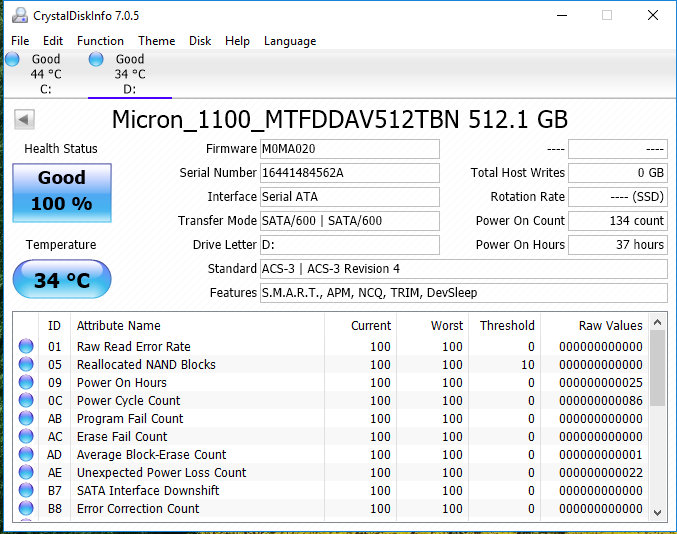Click the previous disk arrow button
Viewport: 677px width, 534px height.
point(24,120)
